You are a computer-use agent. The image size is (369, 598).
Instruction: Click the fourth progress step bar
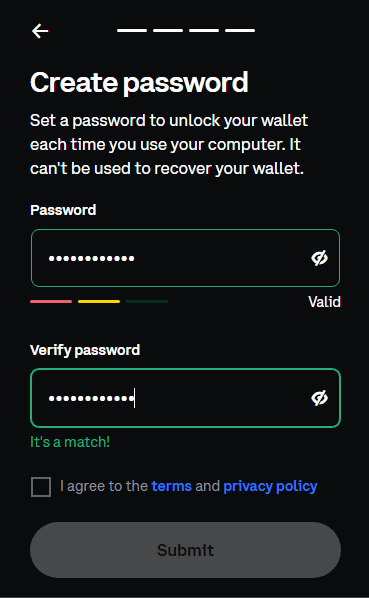click(240, 30)
